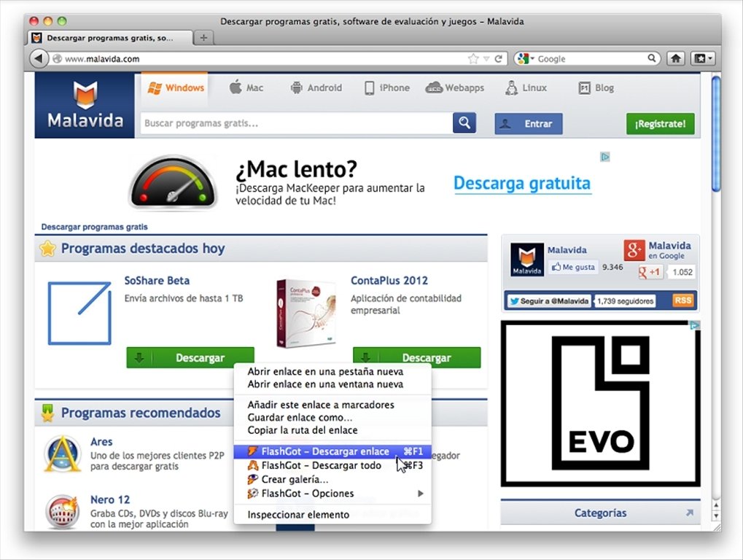The height and width of the screenshot is (560, 743).
Task: Switch to the Linux platform tab
Action: point(526,88)
